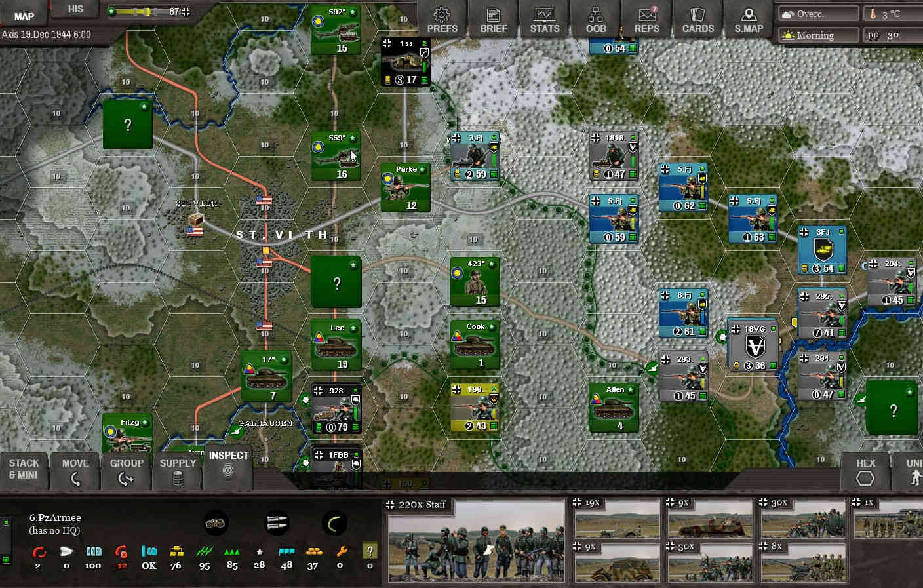Click the question mark stat icon
Screen dimensions: 923x588
pyautogui.click(x=370, y=551)
